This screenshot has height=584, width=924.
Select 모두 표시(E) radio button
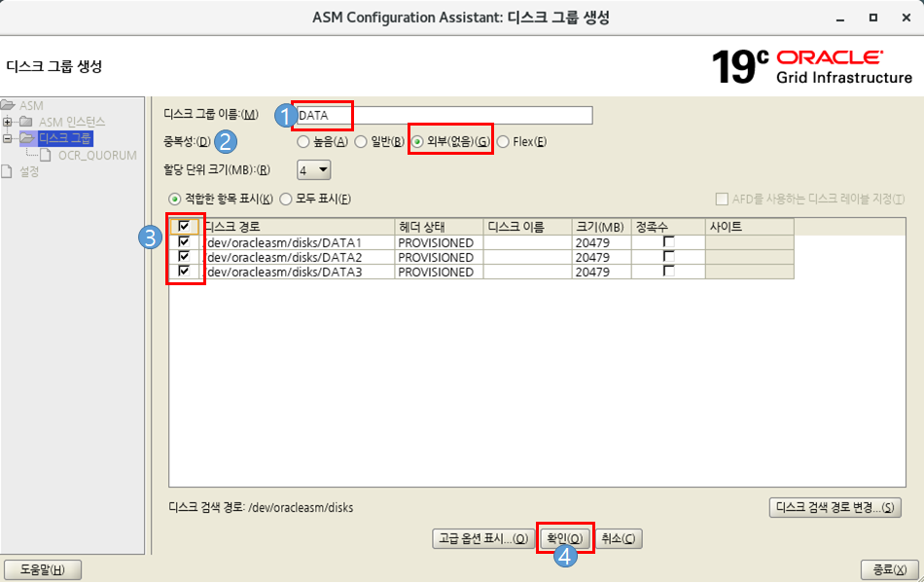point(286,200)
